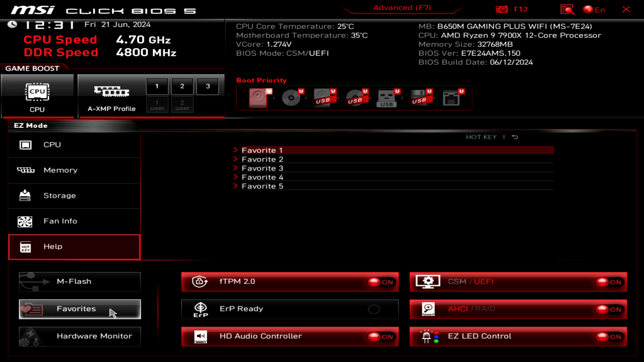
Task: Select A-XMP profile 1
Action: click(157, 86)
